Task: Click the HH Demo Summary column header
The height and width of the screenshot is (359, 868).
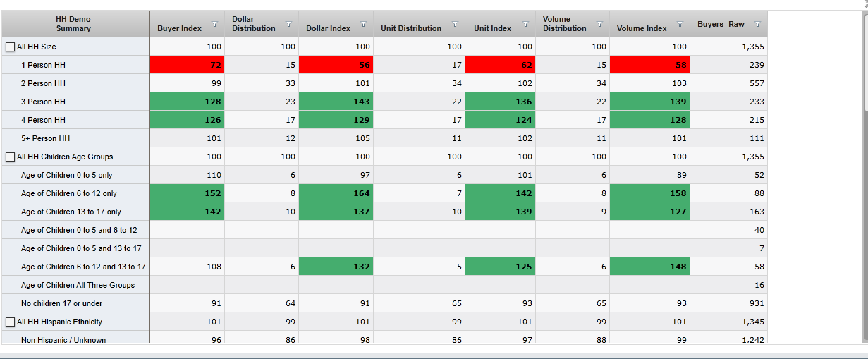Action: (74, 24)
